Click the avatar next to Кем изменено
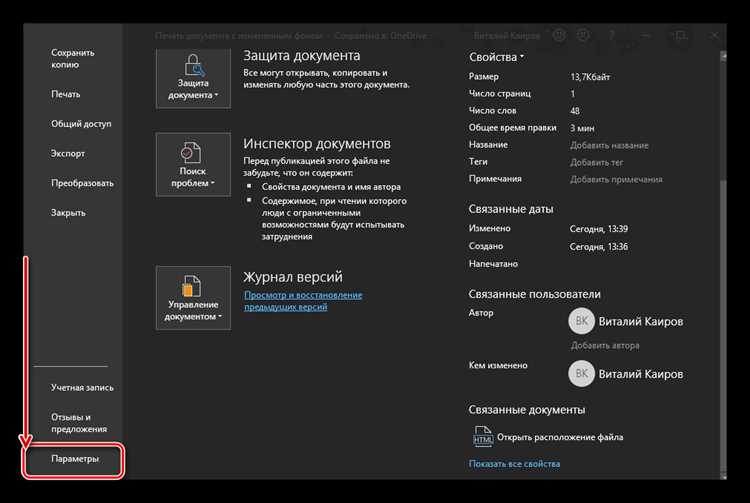Screen dimensions: 750x503 tap(581, 373)
